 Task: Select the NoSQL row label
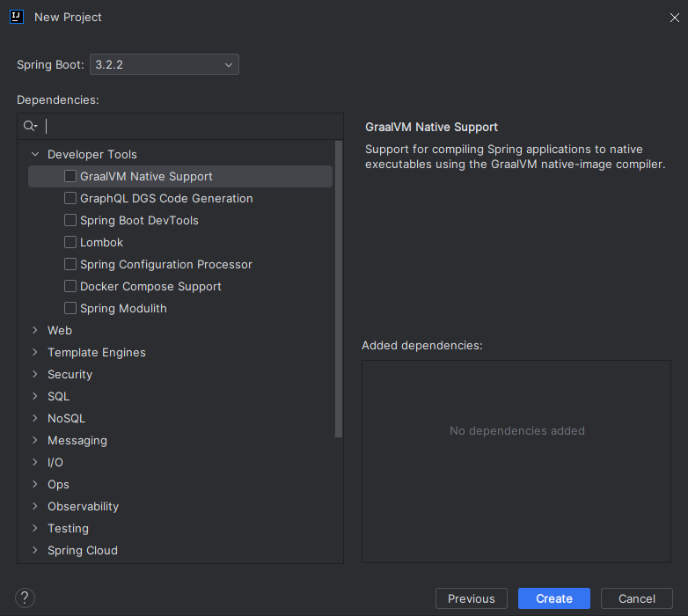(x=66, y=418)
